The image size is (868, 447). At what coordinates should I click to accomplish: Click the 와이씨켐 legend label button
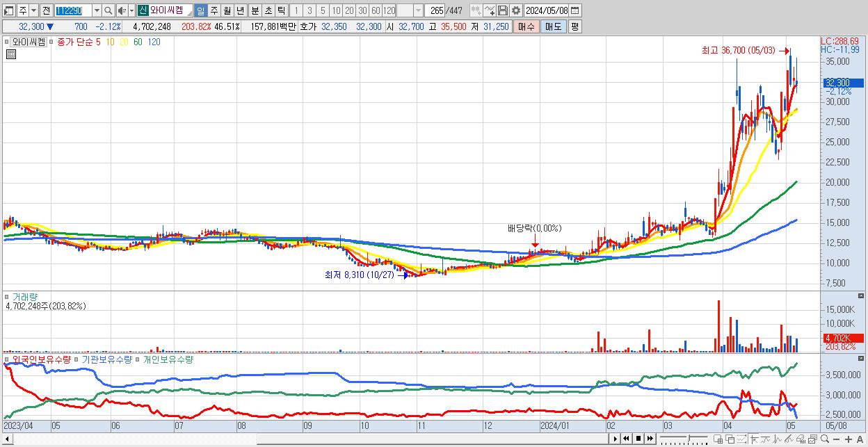[29, 42]
